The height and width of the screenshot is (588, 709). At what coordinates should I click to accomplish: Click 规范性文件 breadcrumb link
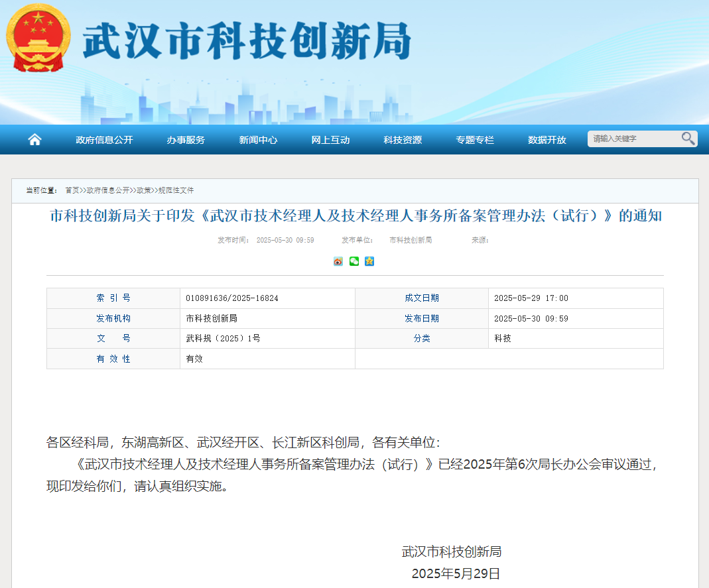176,190
